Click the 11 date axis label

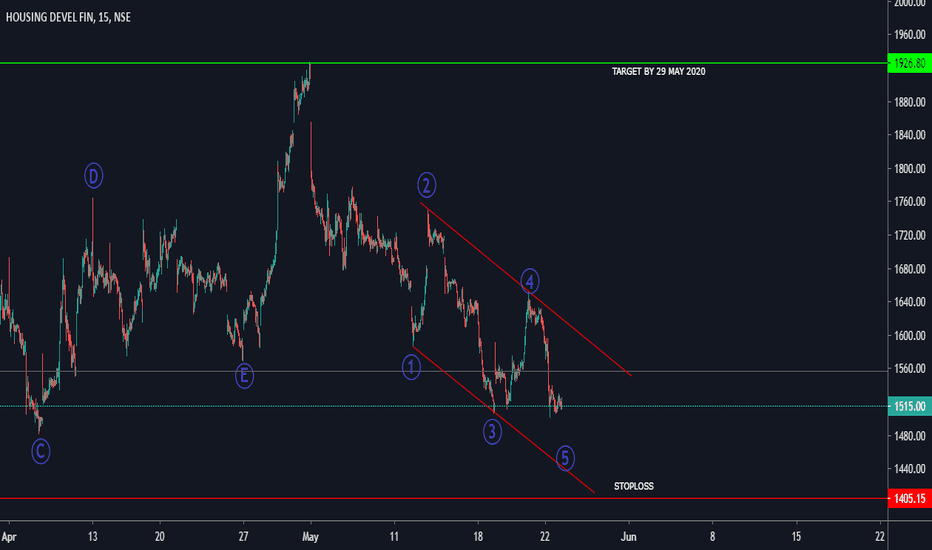click(x=394, y=536)
